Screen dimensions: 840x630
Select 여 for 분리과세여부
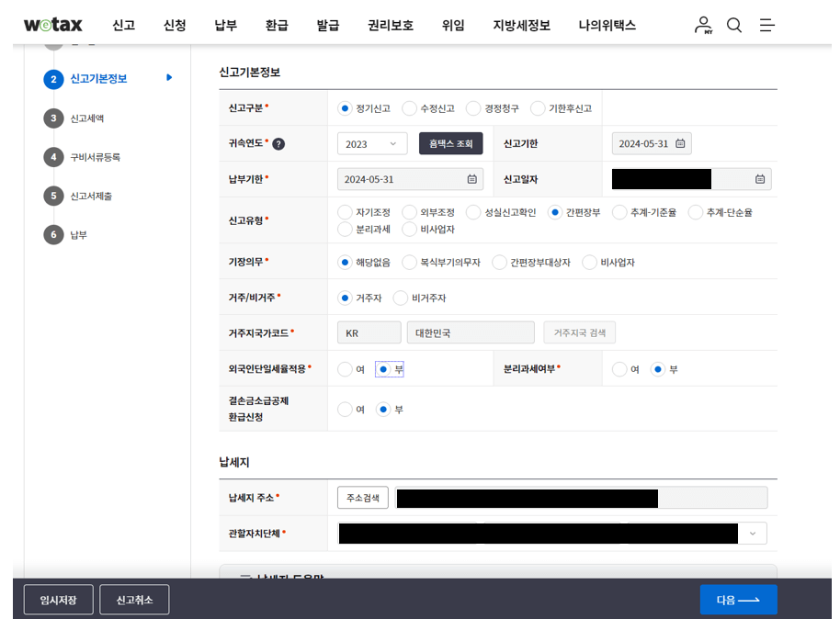[619, 369]
